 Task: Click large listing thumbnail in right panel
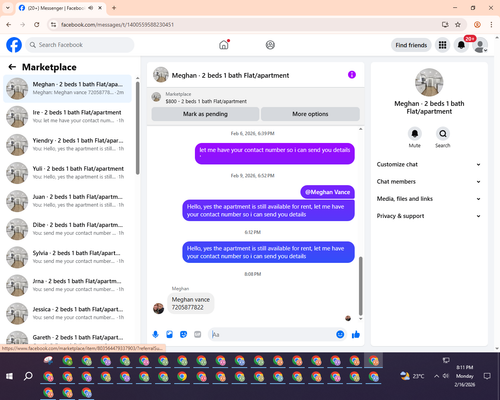pyautogui.click(x=429, y=82)
